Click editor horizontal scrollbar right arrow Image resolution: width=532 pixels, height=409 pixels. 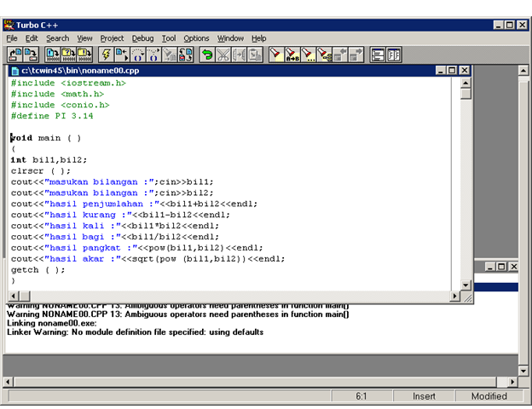coord(454,296)
